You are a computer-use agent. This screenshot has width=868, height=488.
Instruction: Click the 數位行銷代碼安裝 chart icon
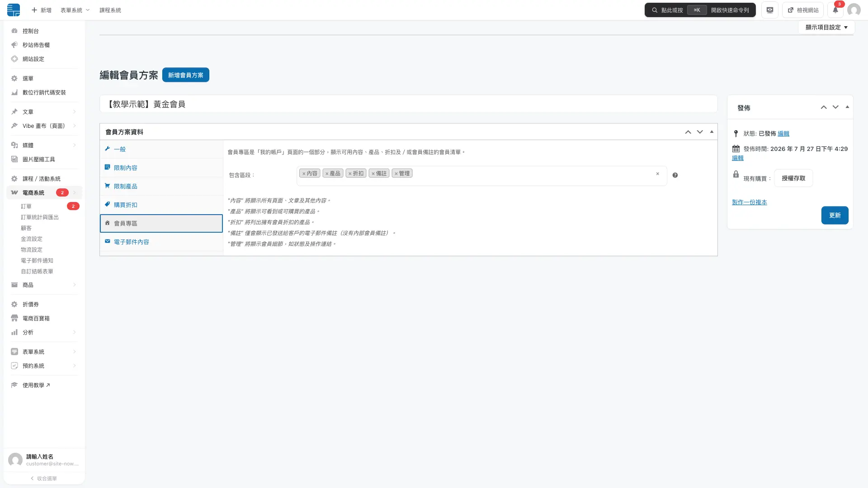point(14,92)
